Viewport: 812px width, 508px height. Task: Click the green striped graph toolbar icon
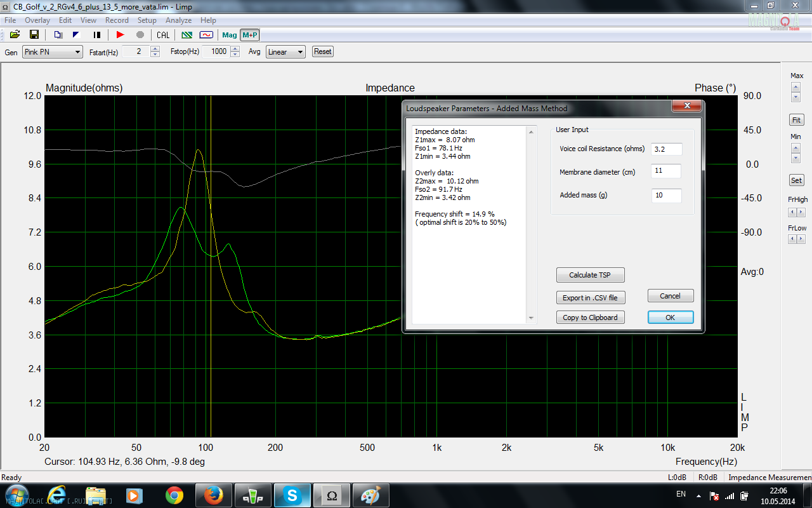[187, 35]
